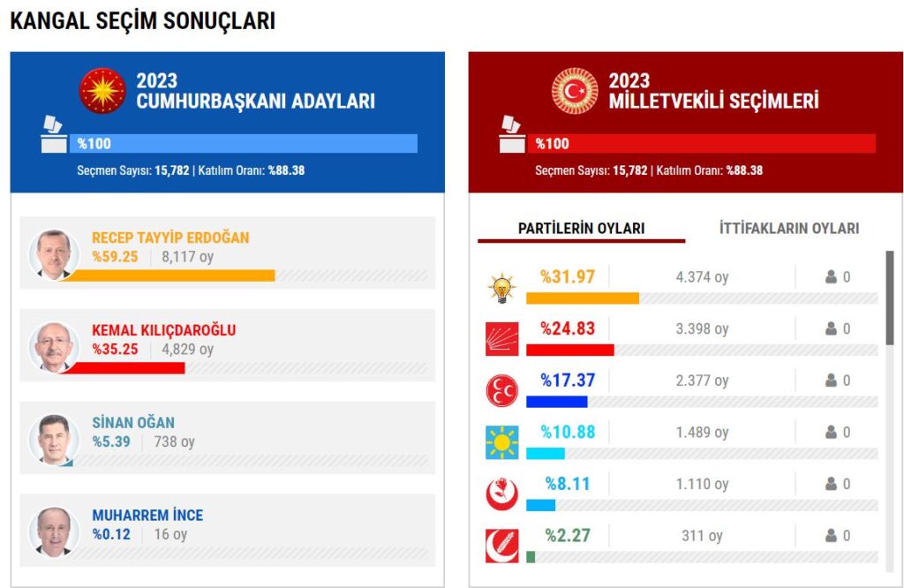This screenshot has width=904, height=588.
Task: Select Recep Tayyip Erdoğan's name
Action: tap(170, 237)
